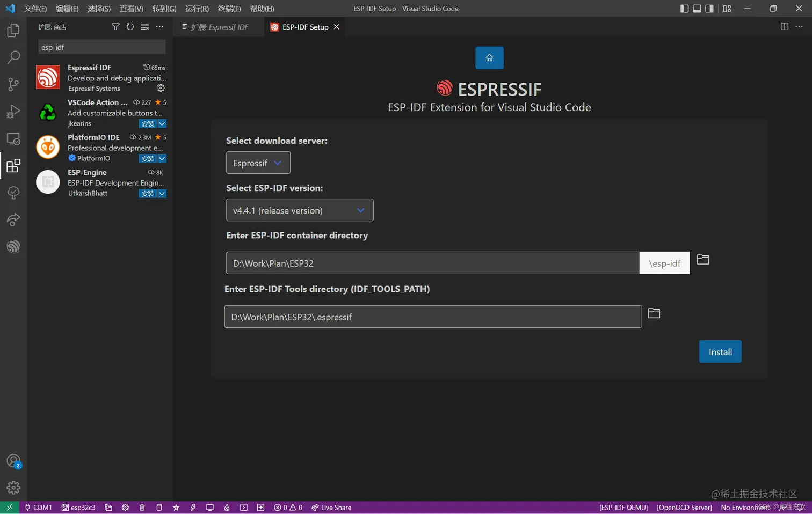Refresh the extensions list

[x=130, y=27]
